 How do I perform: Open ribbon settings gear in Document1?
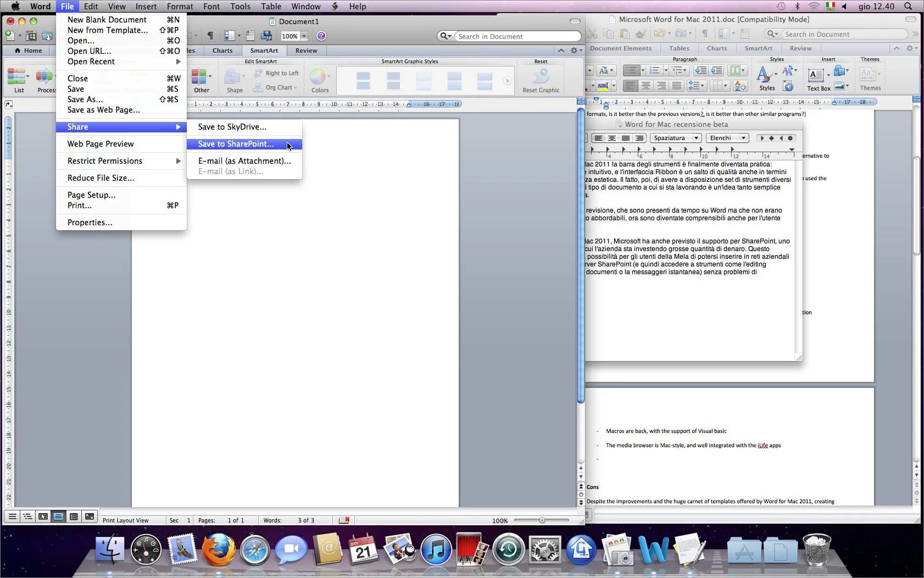[x=575, y=51]
